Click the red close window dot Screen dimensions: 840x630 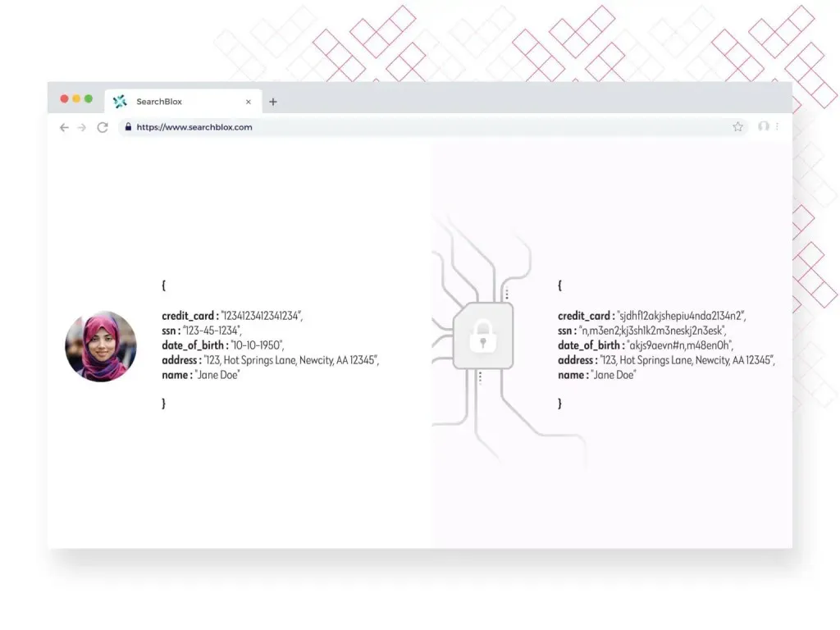pyautogui.click(x=64, y=98)
